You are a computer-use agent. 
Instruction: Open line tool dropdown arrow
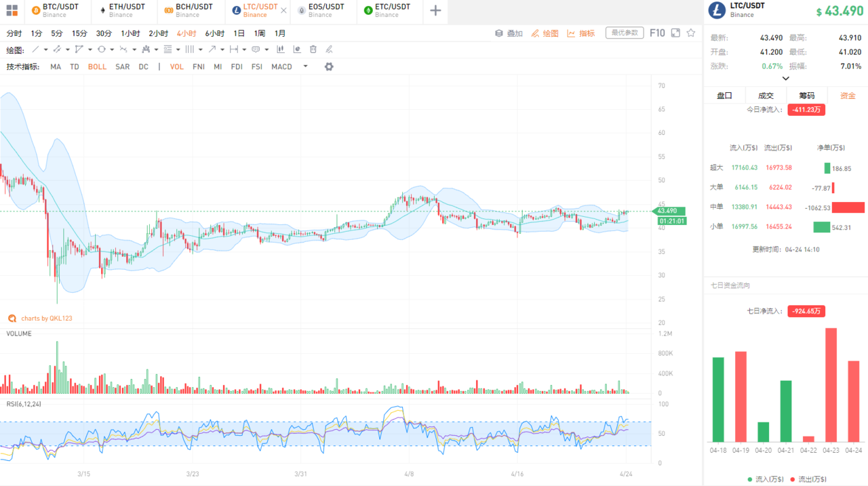(x=45, y=49)
